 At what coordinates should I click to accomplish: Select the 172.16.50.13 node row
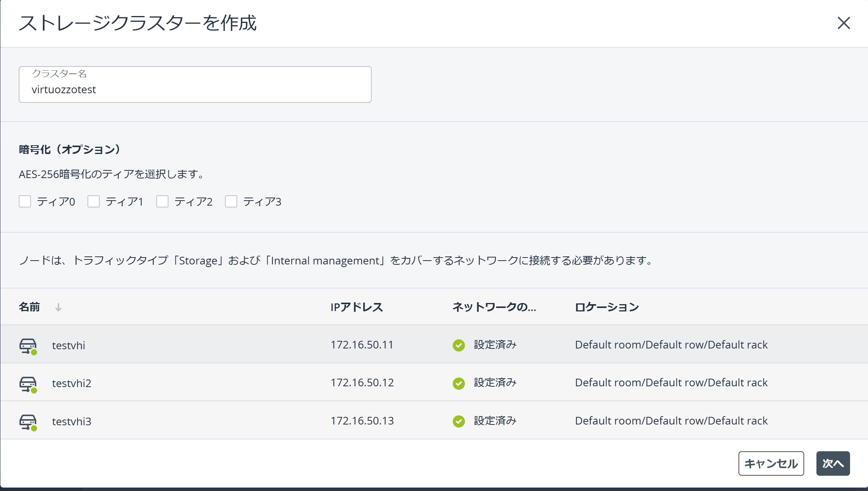tap(362, 421)
